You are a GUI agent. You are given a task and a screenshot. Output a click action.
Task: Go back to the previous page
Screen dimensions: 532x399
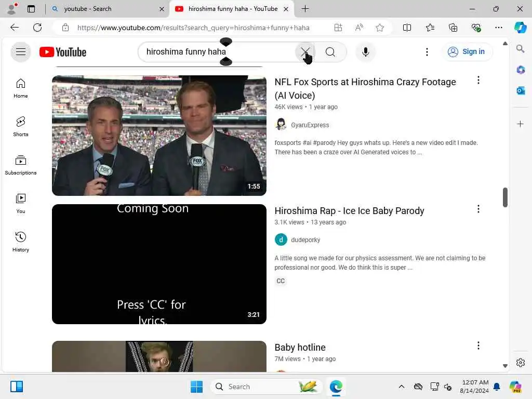coord(15,28)
